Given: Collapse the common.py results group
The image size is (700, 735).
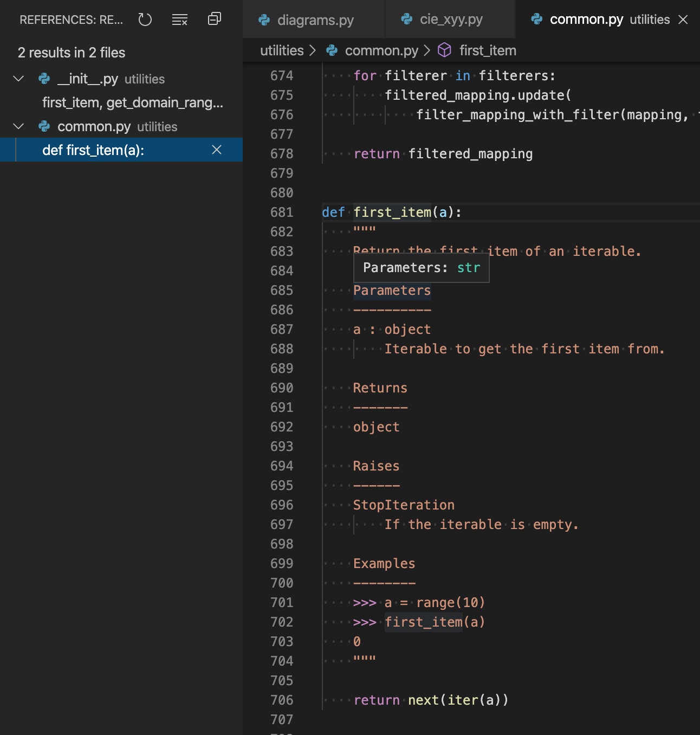Looking at the screenshot, I should tap(18, 126).
